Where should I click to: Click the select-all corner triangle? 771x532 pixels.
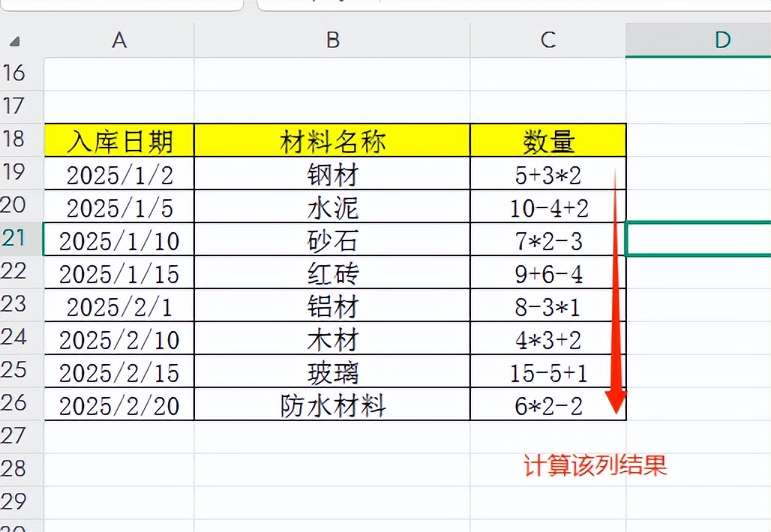(15, 41)
